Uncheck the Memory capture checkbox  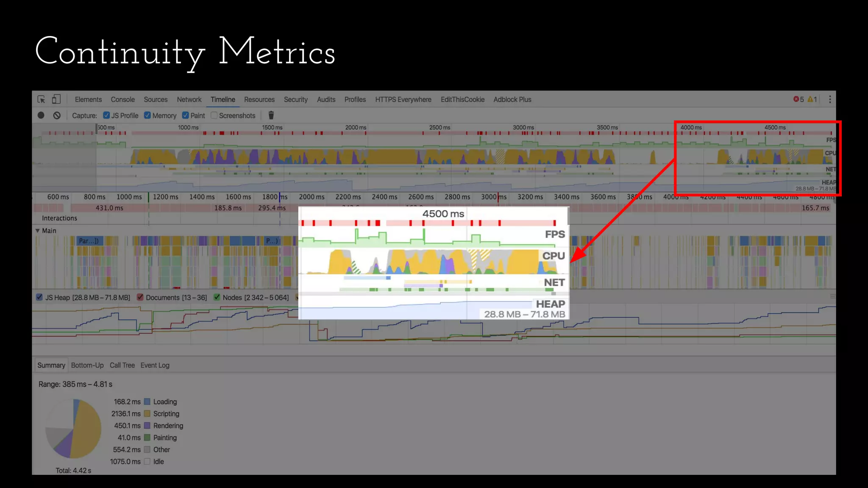click(147, 115)
